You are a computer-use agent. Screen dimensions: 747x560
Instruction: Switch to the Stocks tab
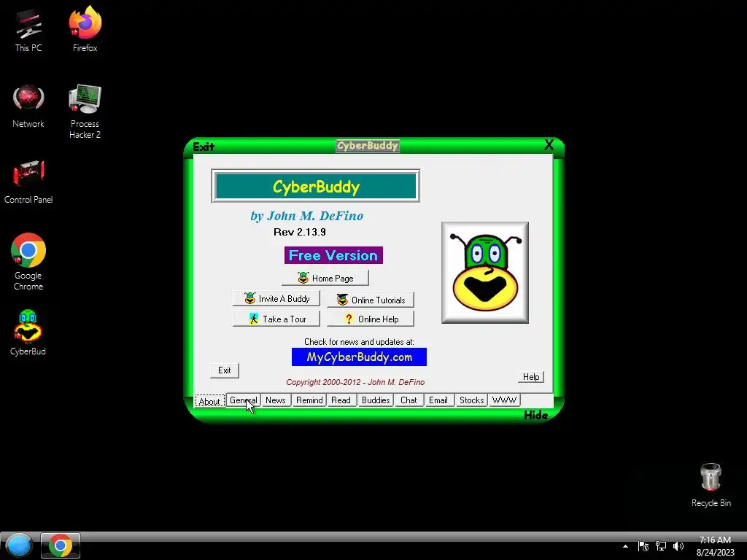pos(472,400)
